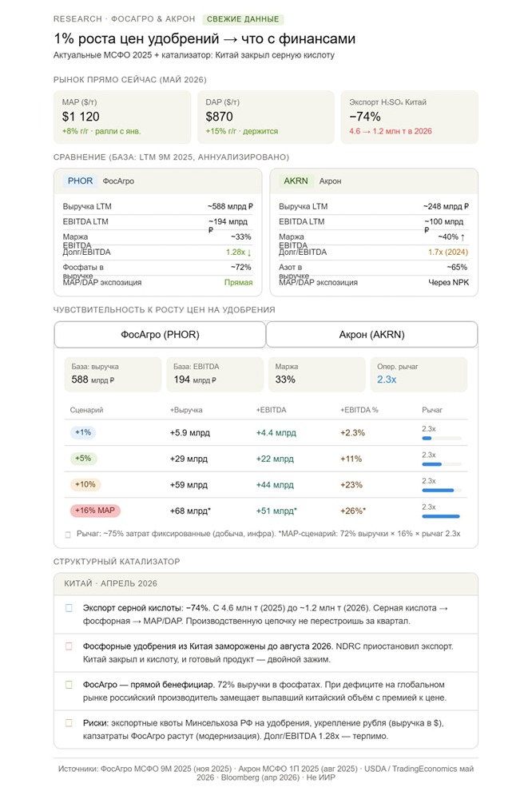Click the '+15% г/г · держится' note
Screen dimensions: 532x799
[241, 132]
